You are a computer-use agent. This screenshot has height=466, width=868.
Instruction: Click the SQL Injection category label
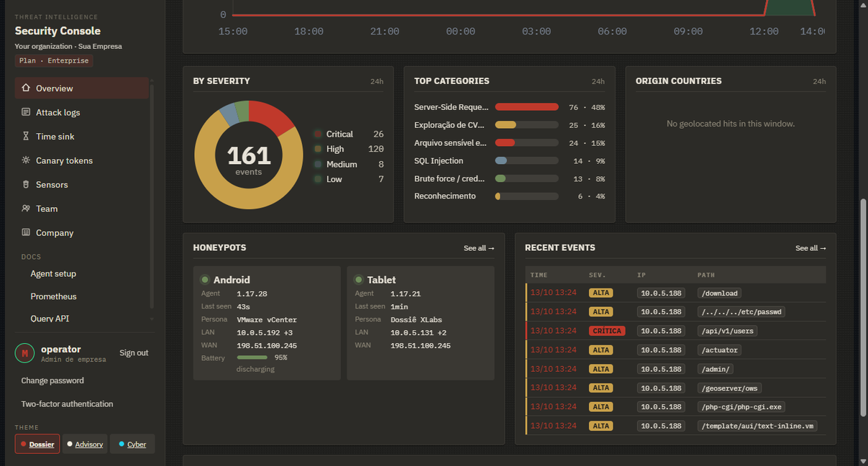click(439, 161)
